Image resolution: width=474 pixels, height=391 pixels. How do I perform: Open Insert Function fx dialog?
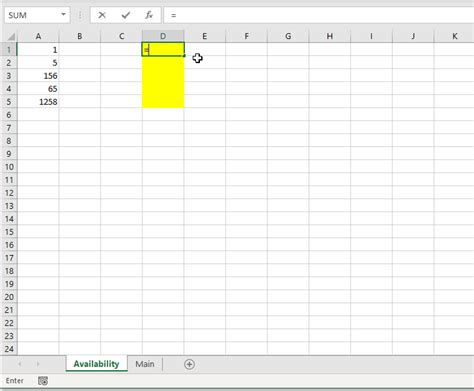(149, 15)
